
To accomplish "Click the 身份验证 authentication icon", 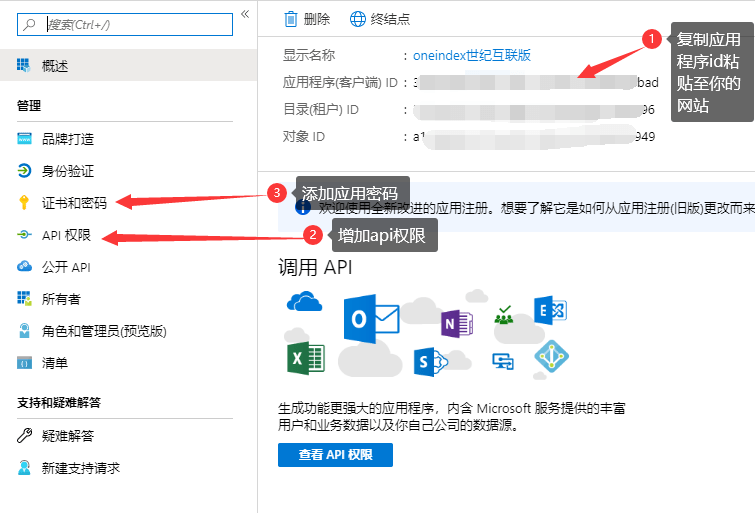I will click(x=24, y=171).
